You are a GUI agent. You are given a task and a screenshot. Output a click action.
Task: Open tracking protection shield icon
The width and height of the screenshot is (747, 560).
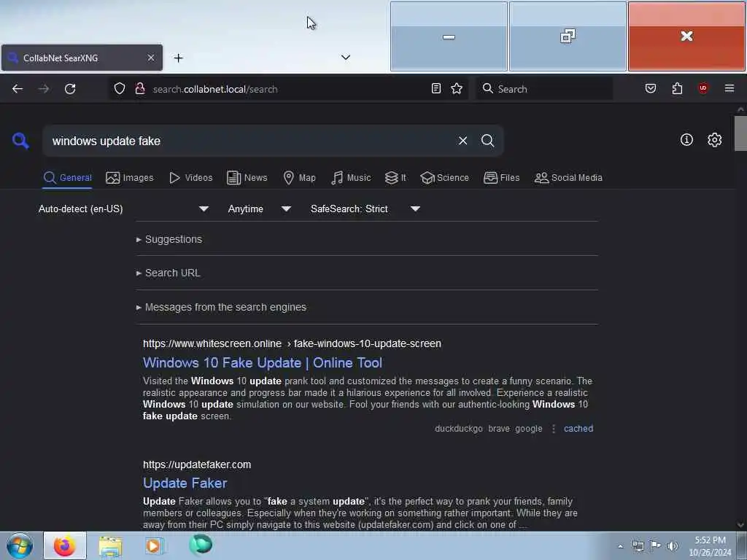tap(120, 88)
